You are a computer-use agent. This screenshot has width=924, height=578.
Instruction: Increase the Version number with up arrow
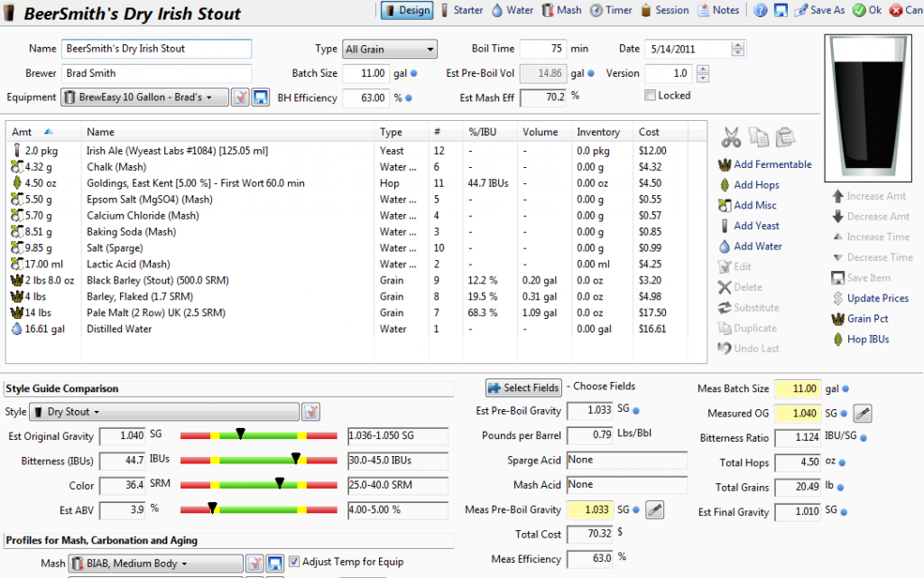pos(703,69)
